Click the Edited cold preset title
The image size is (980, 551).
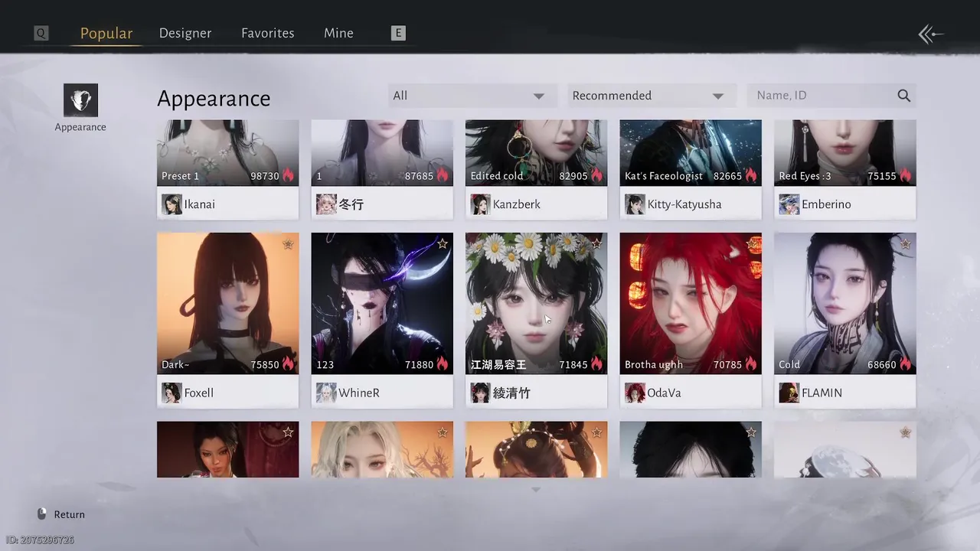point(497,176)
